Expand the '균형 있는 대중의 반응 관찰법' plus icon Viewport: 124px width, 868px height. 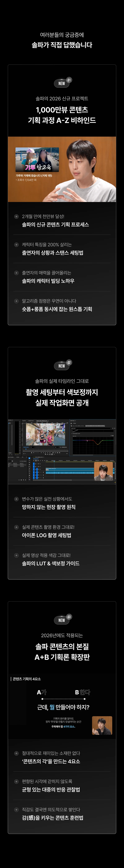tap(16, 781)
